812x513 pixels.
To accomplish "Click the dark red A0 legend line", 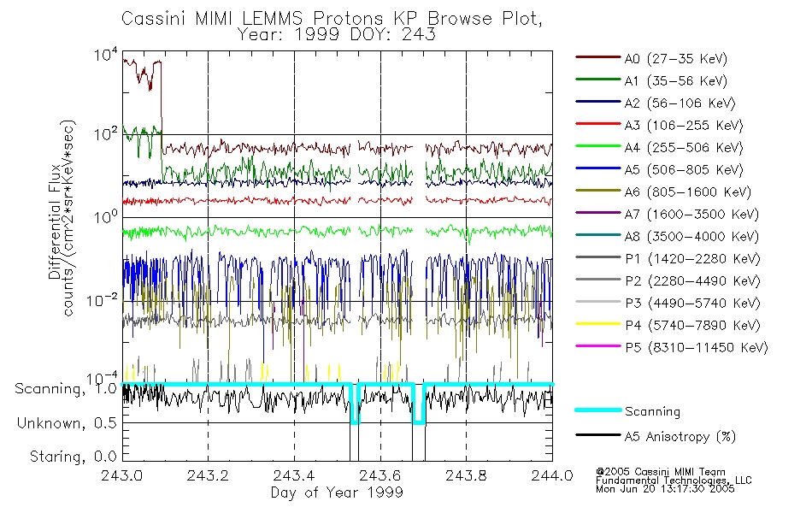I will (598, 57).
